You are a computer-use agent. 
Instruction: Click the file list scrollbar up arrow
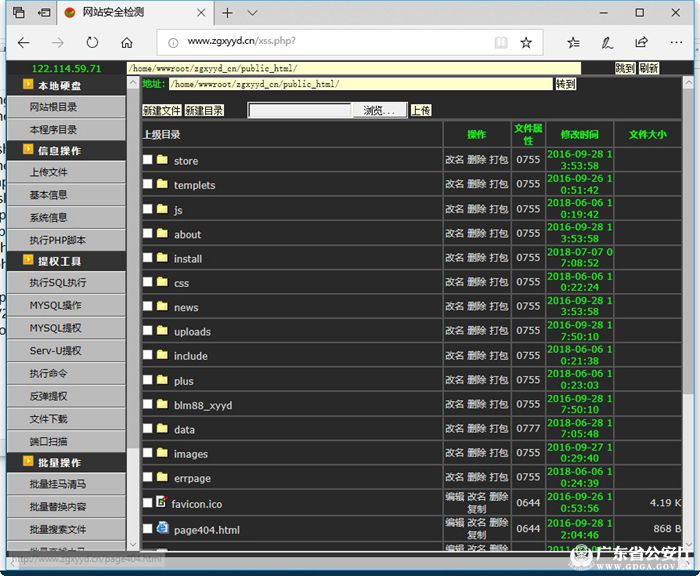[688, 83]
